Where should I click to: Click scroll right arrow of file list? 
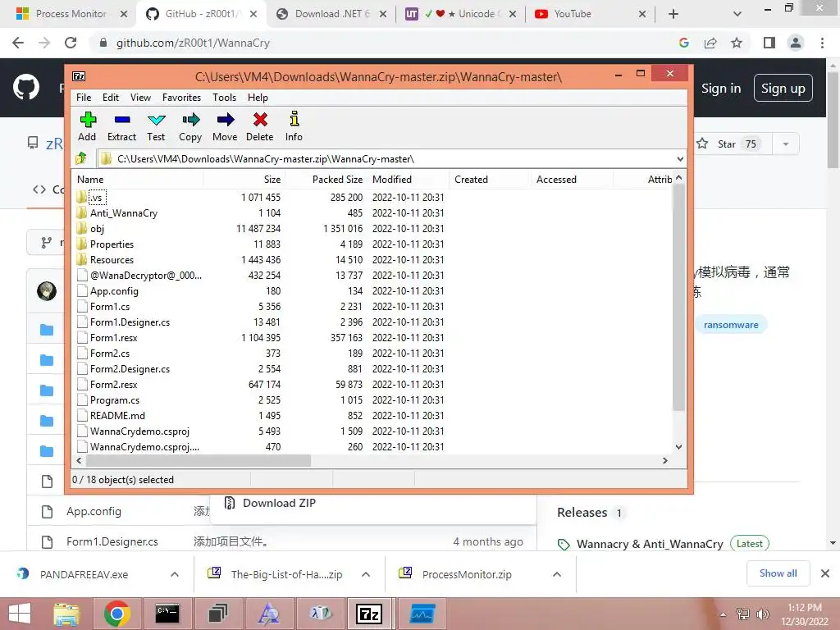pos(664,461)
